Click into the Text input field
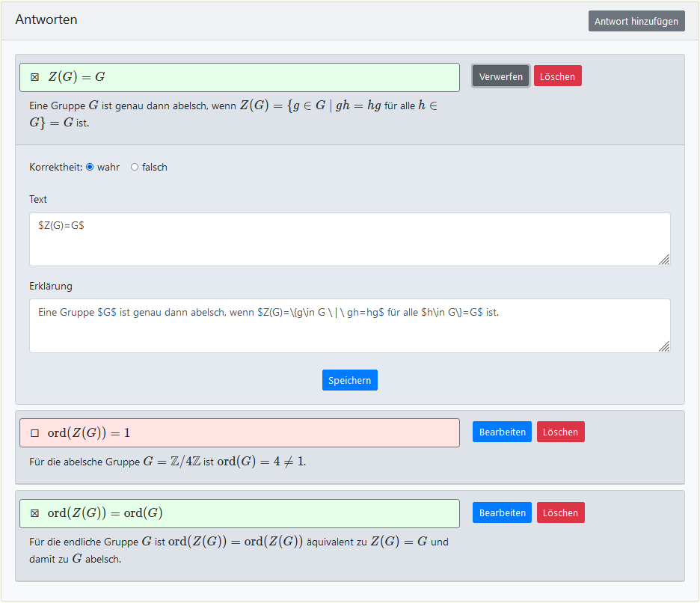 [349, 239]
